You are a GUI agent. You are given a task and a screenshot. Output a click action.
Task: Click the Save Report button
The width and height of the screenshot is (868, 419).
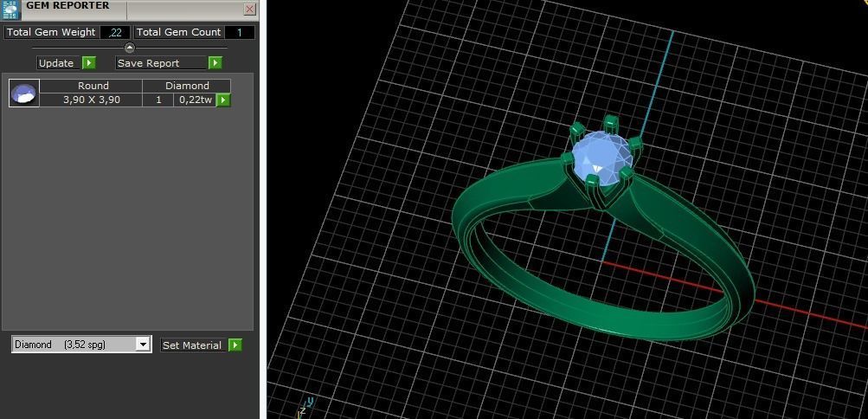[x=162, y=63]
